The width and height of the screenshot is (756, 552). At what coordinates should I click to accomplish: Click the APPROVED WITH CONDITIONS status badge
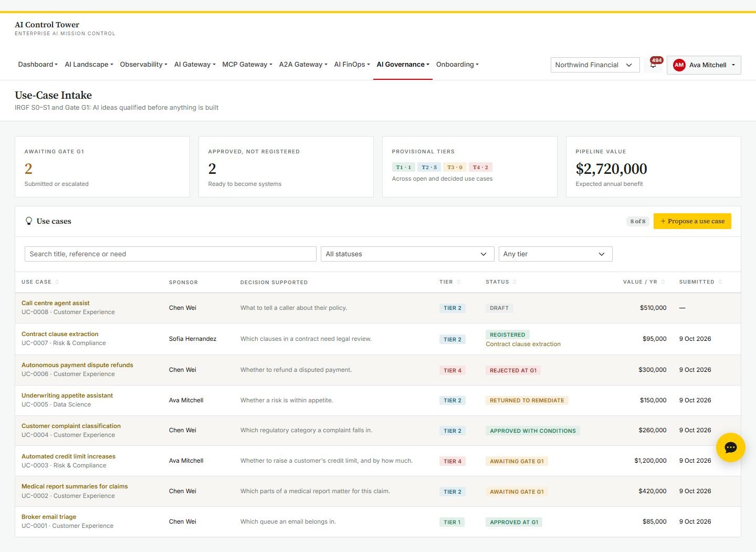[x=532, y=431]
